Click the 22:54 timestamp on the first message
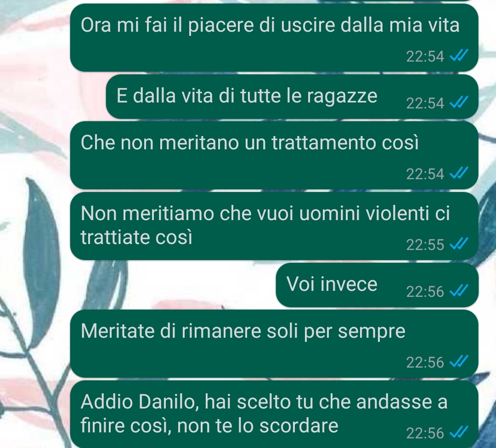The image size is (496, 448). click(x=425, y=57)
